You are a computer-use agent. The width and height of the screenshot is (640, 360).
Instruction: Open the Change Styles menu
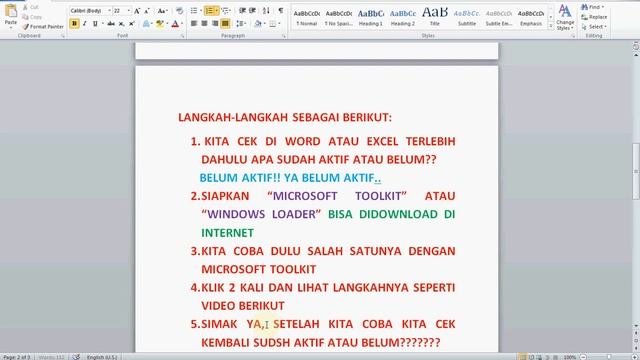tap(565, 17)
